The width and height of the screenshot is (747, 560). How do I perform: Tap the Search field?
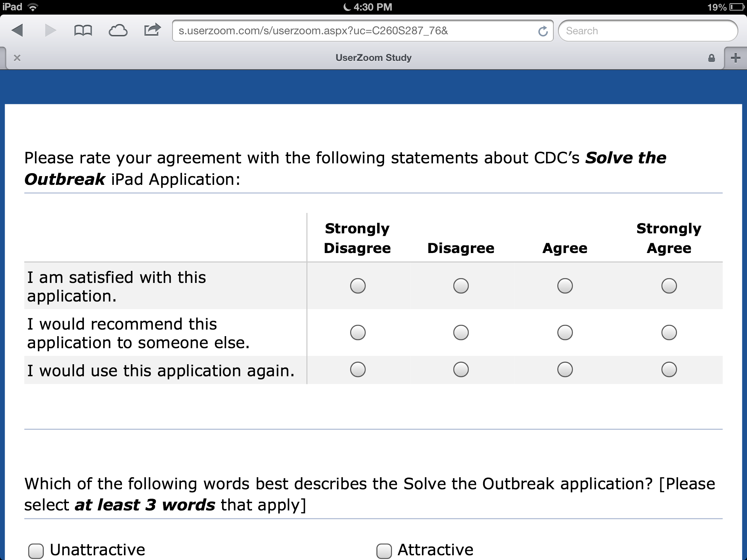[648, 31]
